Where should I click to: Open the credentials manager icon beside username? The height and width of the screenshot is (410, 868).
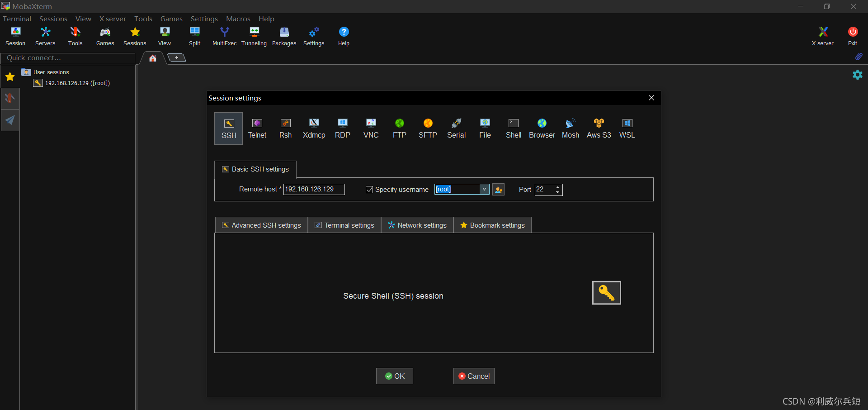(x=499, y=190)
